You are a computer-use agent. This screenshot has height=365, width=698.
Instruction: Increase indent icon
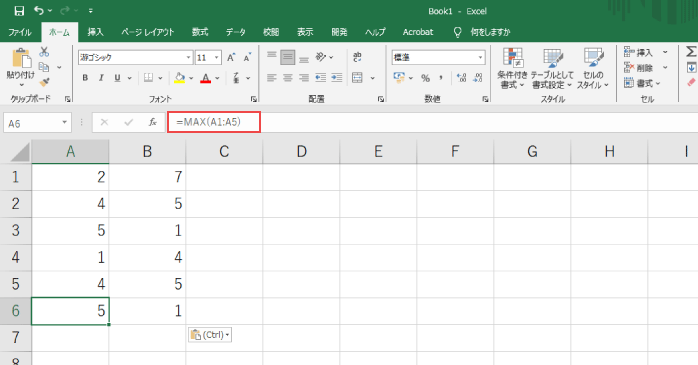coord(337,78)
